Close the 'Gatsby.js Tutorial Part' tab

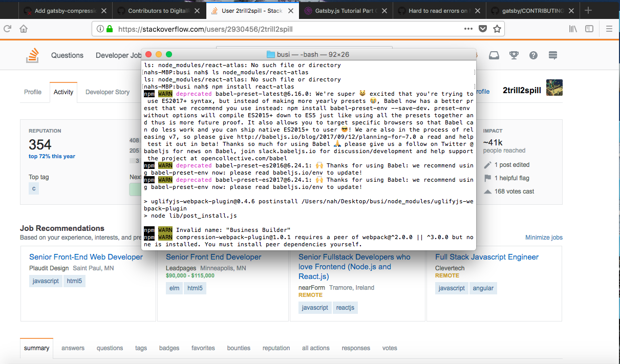(384, 11)
